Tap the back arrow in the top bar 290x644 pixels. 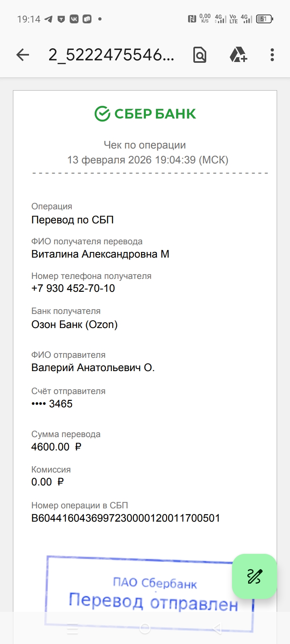[x=23, y=55]
